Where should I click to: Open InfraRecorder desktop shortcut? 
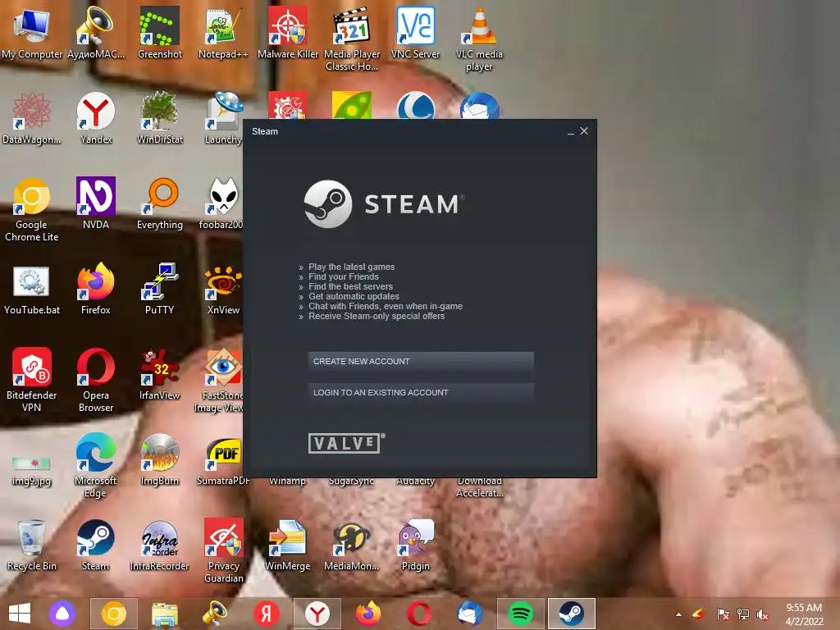pyautogui.click(x=160, y=545)
